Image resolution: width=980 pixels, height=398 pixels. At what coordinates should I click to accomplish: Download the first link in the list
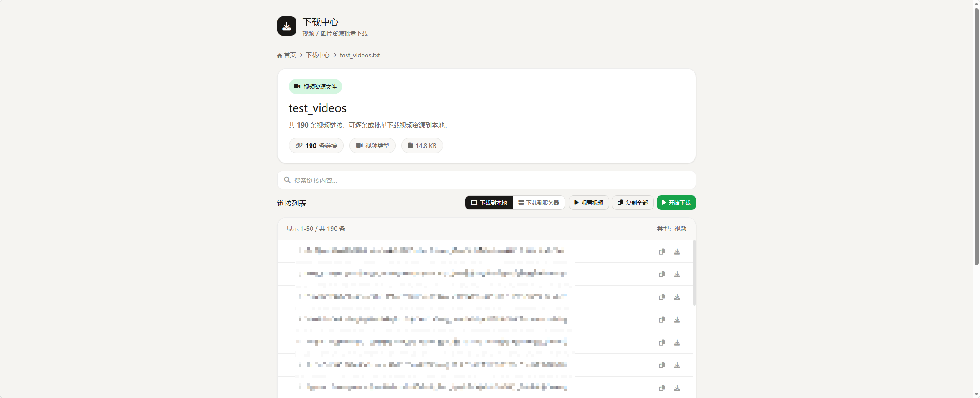tap(677, 251)
